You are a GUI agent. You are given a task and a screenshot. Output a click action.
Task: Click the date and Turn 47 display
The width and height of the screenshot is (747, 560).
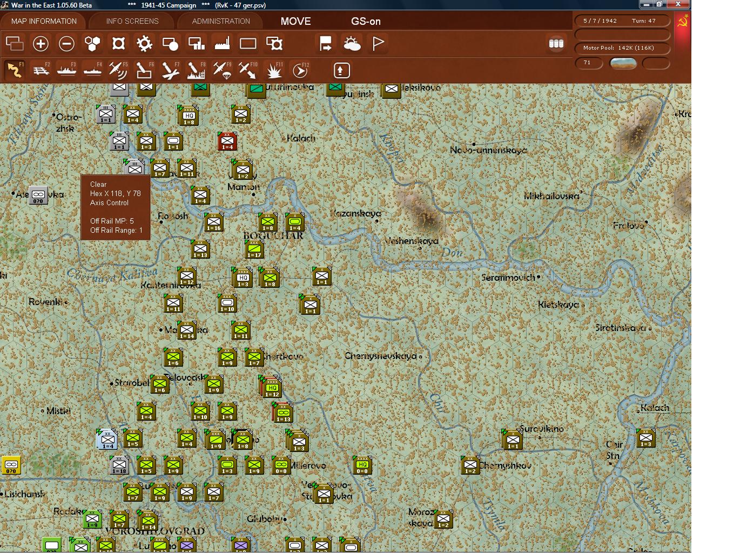(622, 21)
